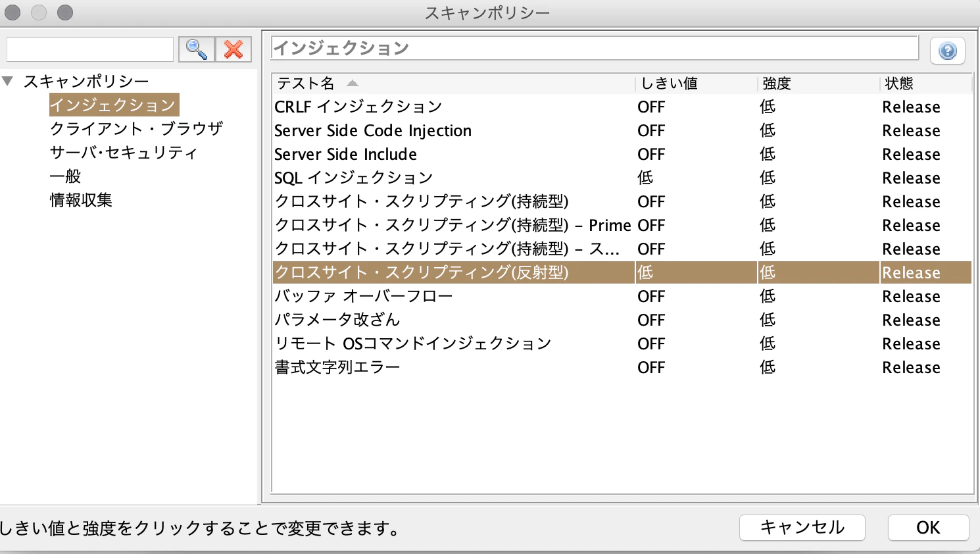Change threshold of クロスサイト・スクリプティング(反射型)
980x554 pixels.
tap(645, 272)
